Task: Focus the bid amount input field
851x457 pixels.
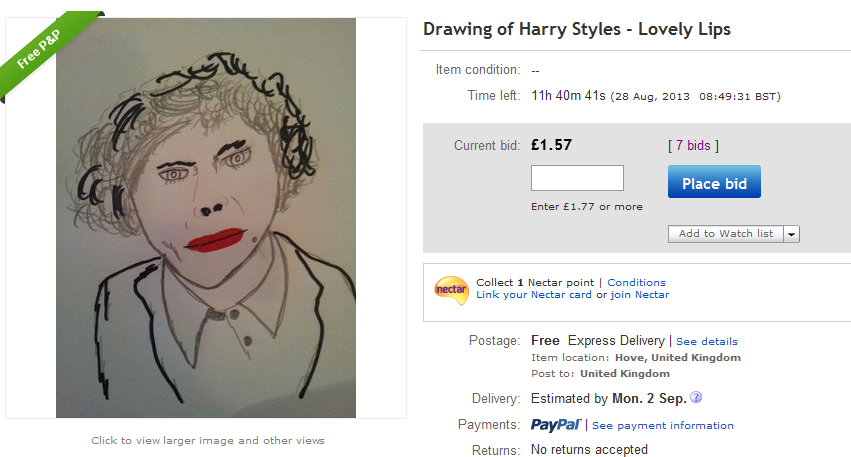Action: [577, 178]
